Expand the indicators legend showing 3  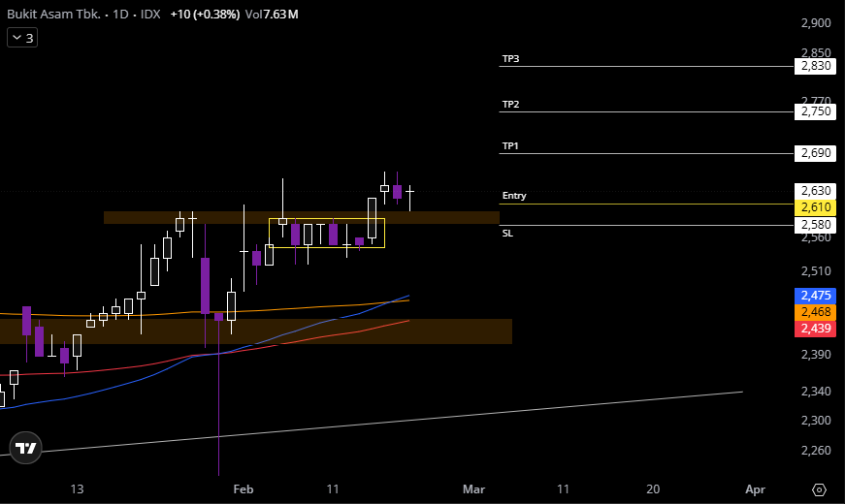coord(22,38)
